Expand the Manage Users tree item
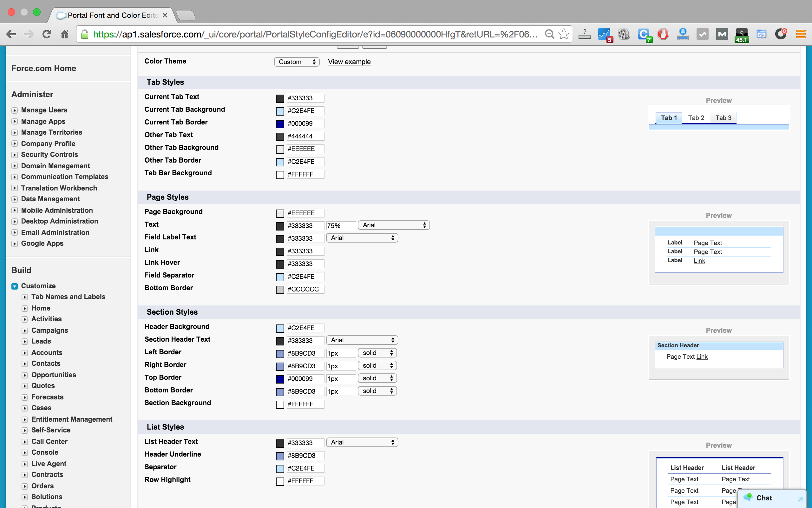The height and width of the screenshot is (508, 812). point(14,110)
